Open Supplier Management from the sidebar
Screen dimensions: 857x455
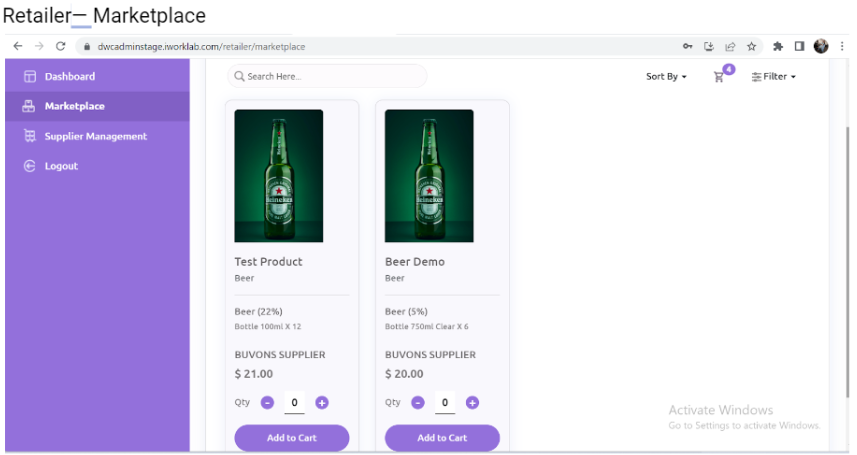[95, 136]
